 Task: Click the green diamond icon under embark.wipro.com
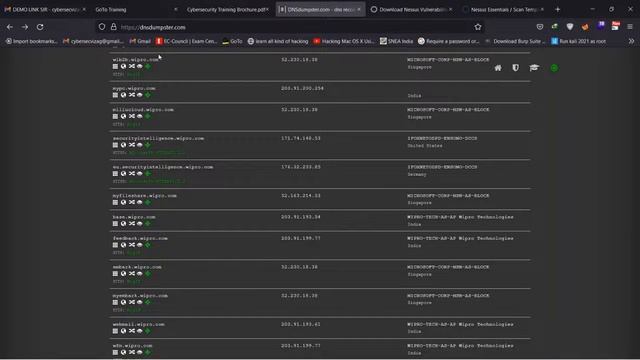coord(148,273)
